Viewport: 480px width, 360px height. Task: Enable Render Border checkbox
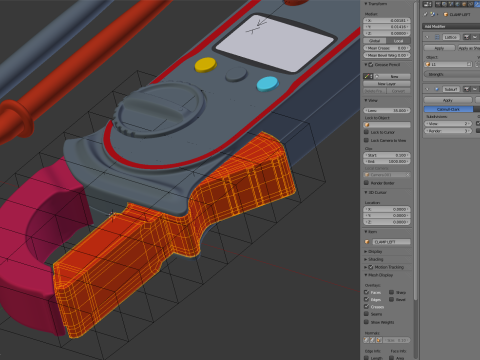click(366, 183)
